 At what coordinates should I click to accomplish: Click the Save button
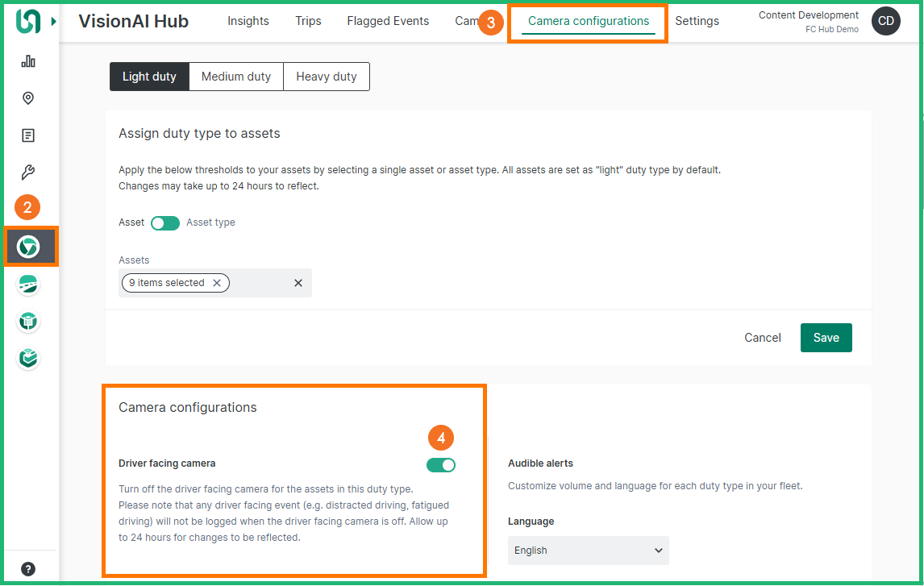click(826, 338)
